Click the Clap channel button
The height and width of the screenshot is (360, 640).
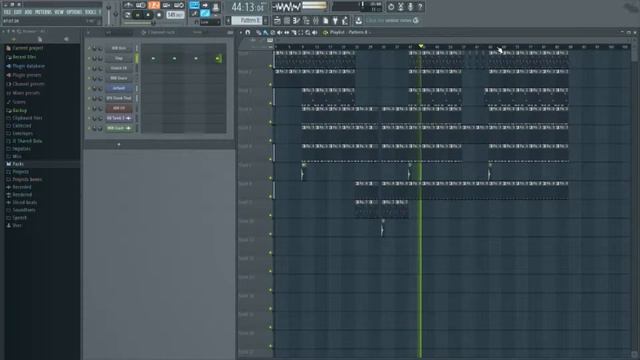119,58
